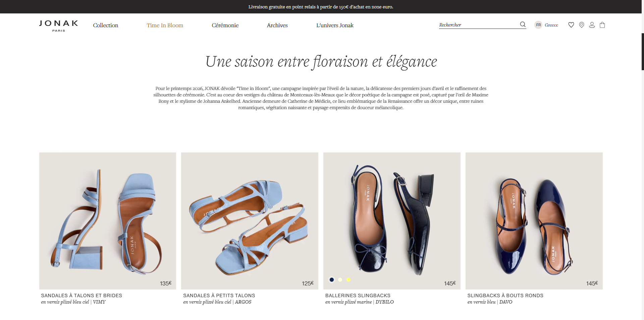
Task: Select the navy color swatch on DYBILO
Action: point(332,280)
